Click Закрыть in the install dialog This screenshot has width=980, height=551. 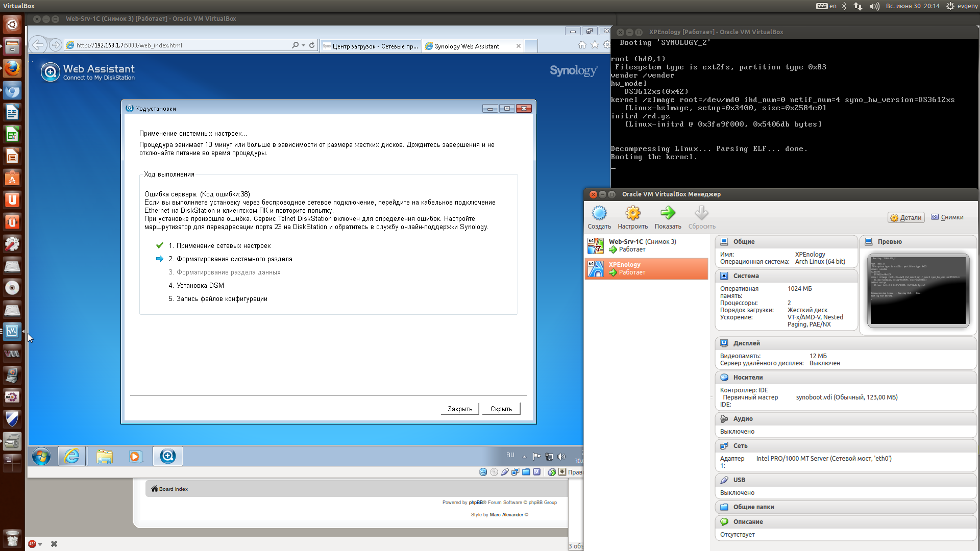coord(460,409)
